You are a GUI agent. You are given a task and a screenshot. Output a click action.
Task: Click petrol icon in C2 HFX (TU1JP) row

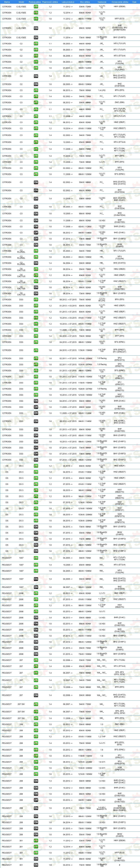click(x=36, y=44)
